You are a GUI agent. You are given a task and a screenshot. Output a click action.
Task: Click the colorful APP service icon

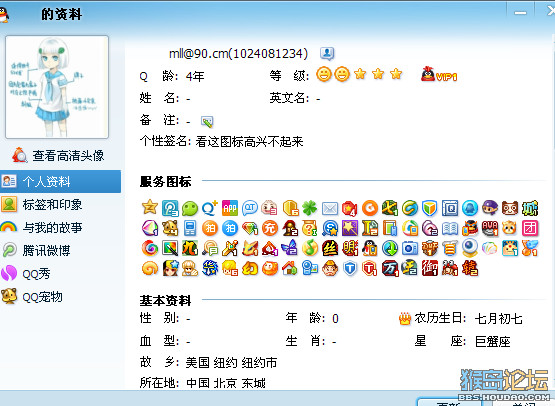[x=230, y=208]
